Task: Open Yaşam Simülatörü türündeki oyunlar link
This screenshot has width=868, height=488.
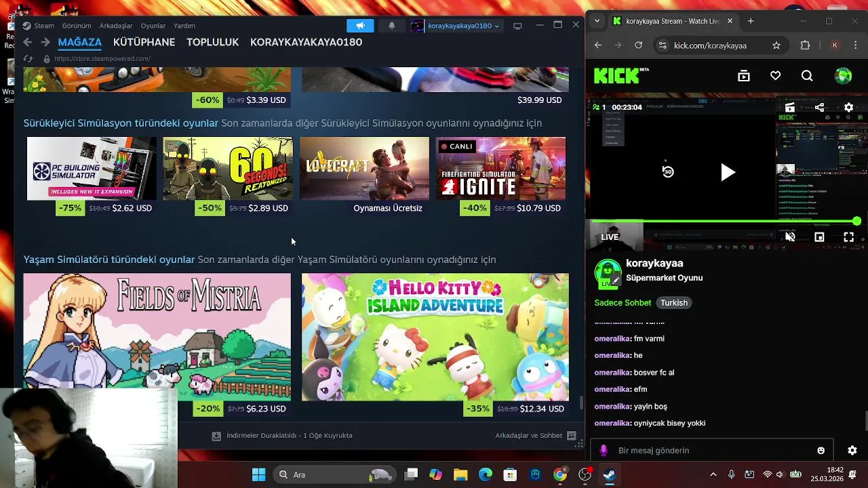Action: 109,260
